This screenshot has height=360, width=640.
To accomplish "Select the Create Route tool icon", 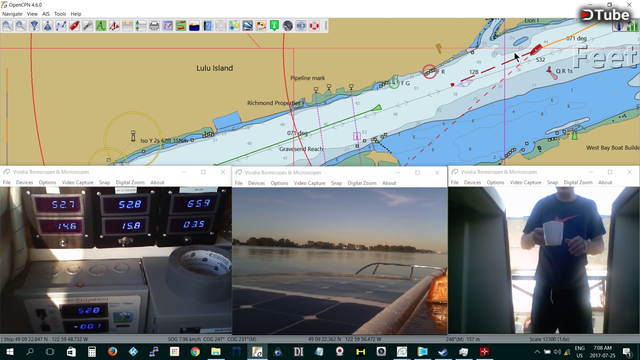I will tap(61, 26).
